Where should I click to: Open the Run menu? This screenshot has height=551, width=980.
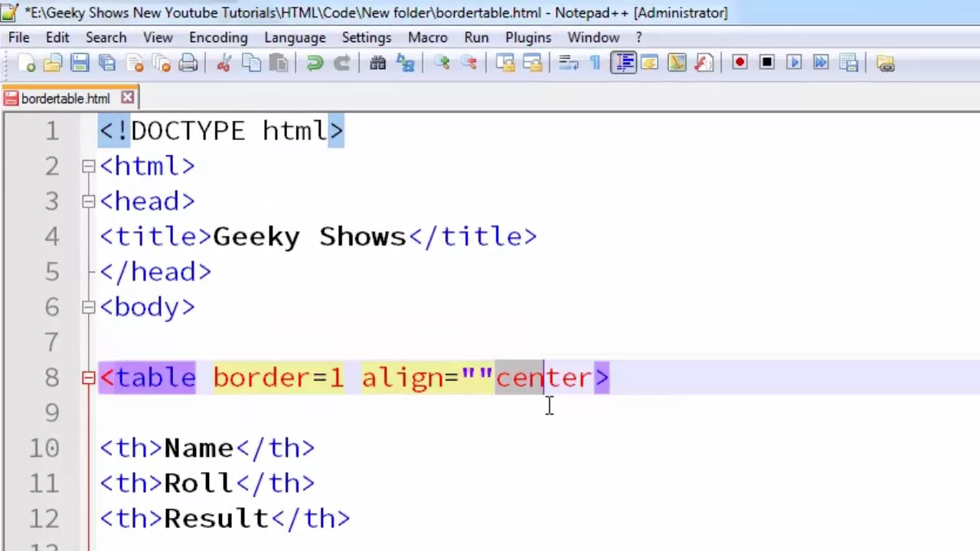[476, 37]
